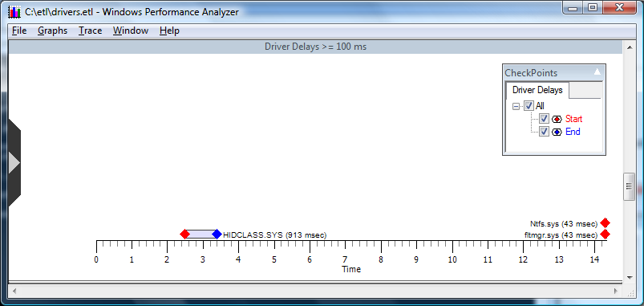
Task: Collapse the All tree node
Action: pos(516,106)
